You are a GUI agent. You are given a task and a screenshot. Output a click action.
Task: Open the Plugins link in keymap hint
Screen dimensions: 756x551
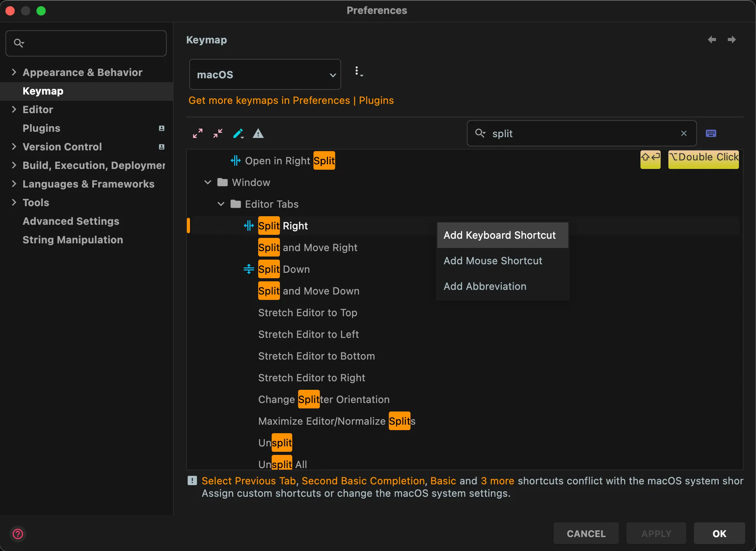click(376, 100)
